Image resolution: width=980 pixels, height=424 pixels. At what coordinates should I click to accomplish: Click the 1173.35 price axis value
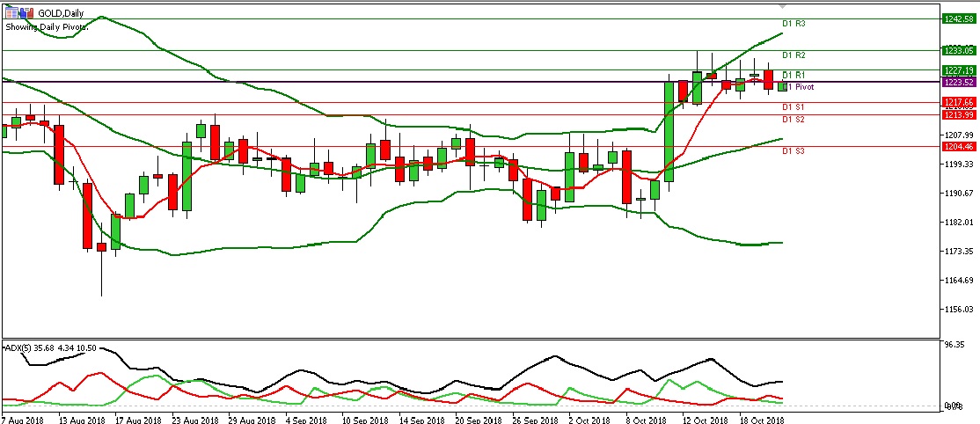(960, 252)
